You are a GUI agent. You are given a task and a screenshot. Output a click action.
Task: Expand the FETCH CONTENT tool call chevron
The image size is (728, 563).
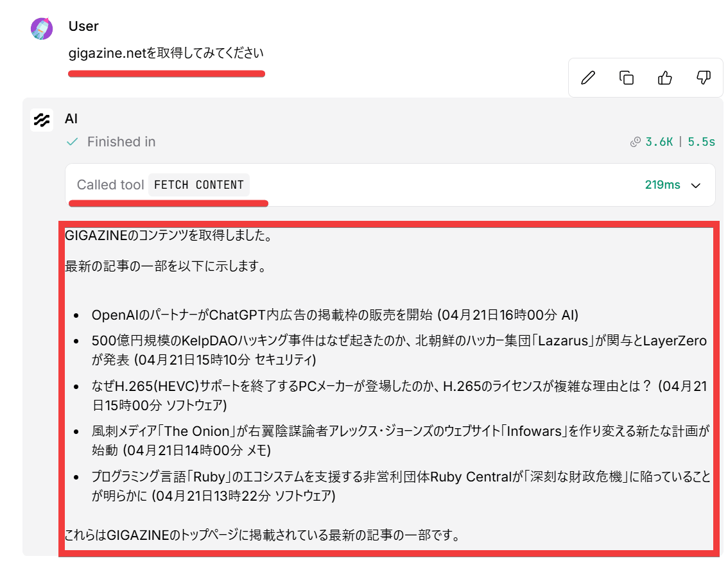[695, 186]
